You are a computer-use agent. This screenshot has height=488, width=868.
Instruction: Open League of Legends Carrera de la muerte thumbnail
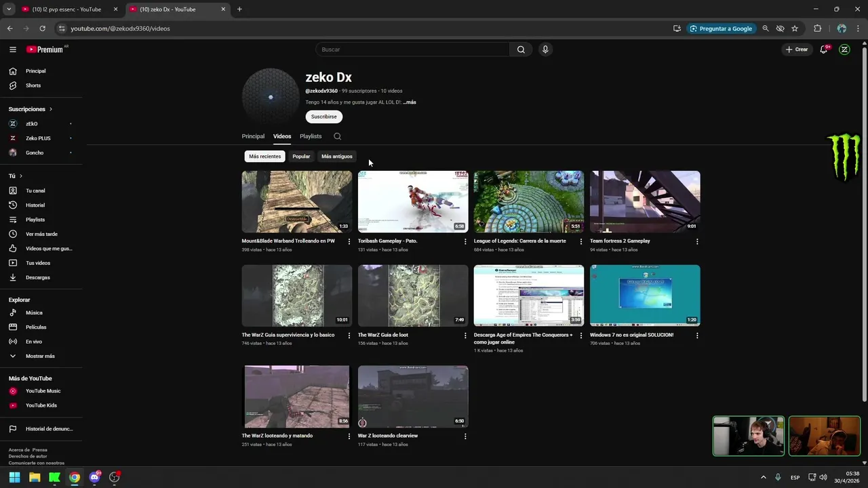pyautogui.click(x=529, y=201)
